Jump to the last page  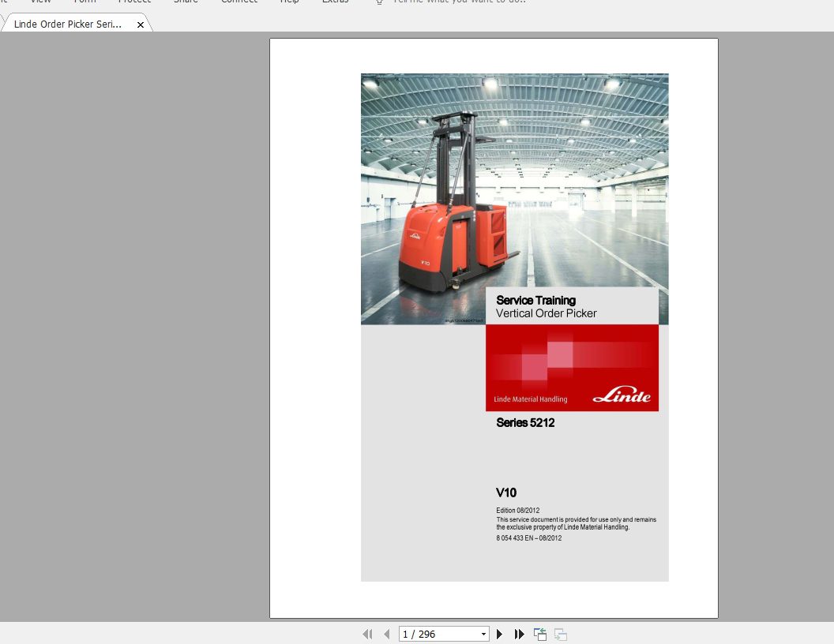(519, 634)
